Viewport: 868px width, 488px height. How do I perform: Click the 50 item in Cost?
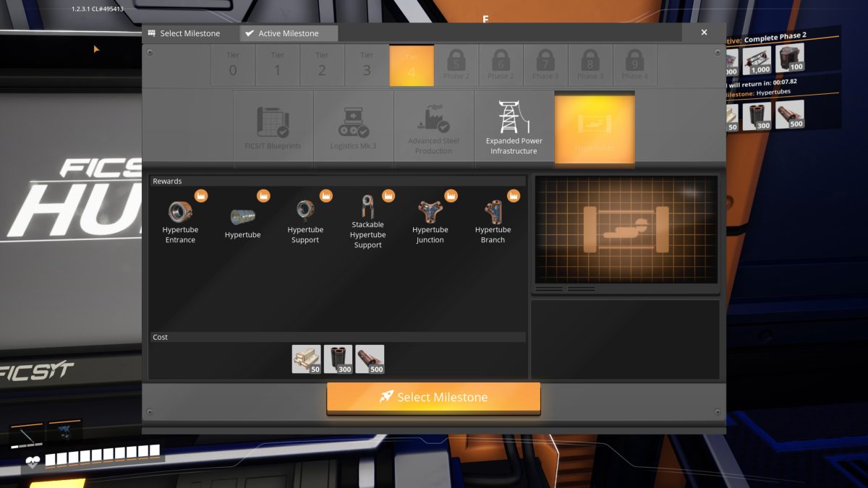tap(307, 359)
